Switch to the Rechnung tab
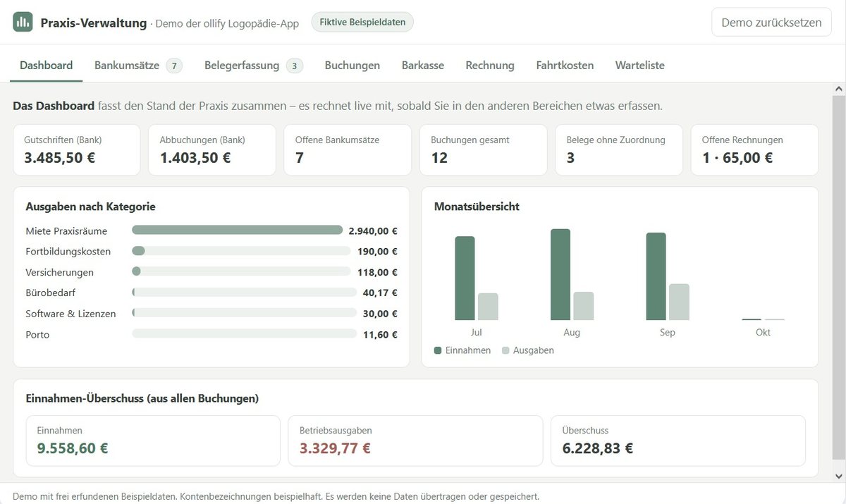846x504 pixels. click(489, 65)
